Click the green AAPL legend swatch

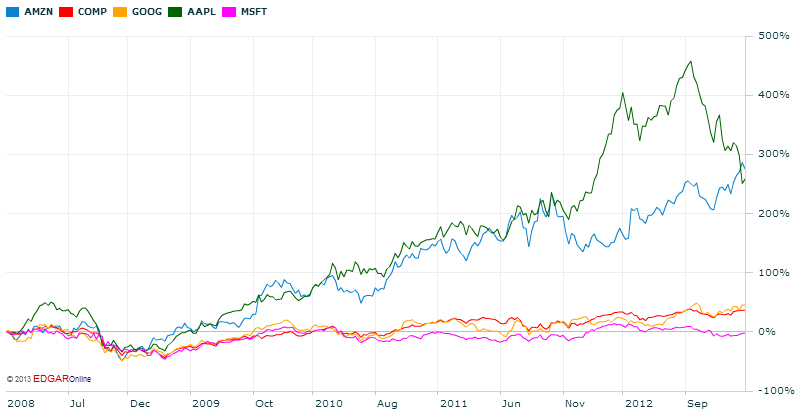(178, 12)
